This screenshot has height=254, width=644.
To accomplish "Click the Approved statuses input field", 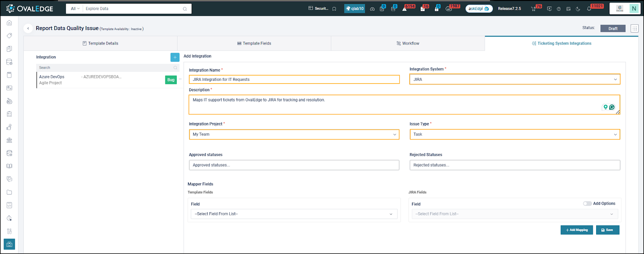I will coord(294,165).
